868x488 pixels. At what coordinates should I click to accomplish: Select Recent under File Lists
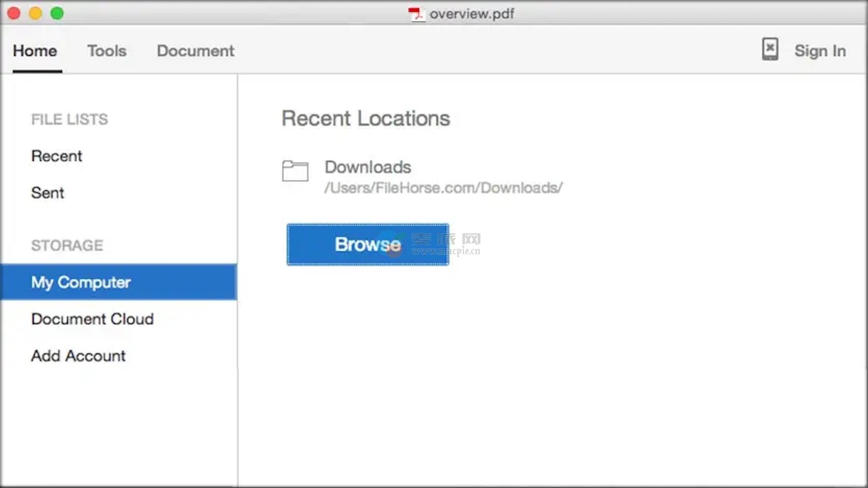tap(57, 156)
